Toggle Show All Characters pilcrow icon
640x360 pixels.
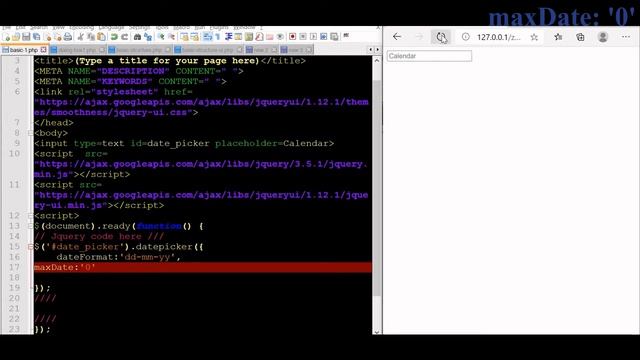point(218,37)
